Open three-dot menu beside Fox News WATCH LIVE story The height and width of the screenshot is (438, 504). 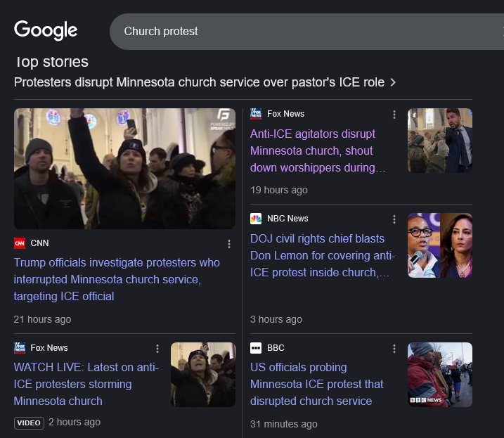tap(157, 349)
